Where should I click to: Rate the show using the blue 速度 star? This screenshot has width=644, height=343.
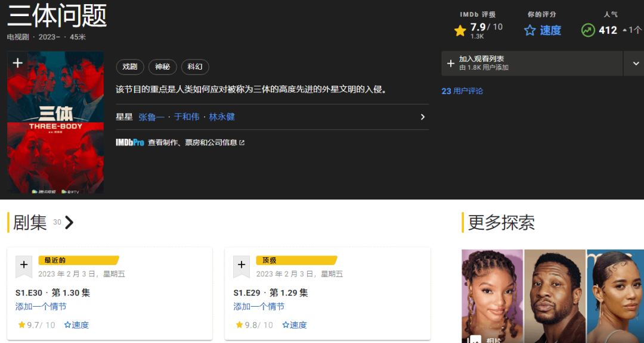(542, 30)
